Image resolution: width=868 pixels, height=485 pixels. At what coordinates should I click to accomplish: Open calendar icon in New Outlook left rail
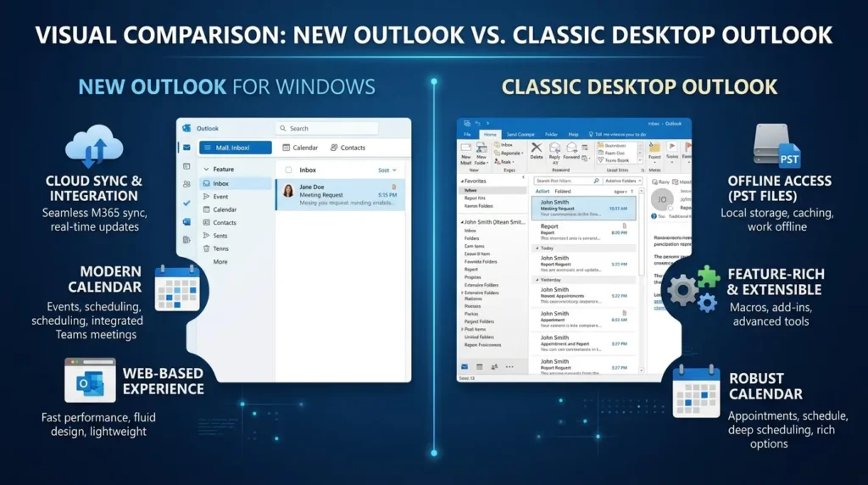pos(186,166)
